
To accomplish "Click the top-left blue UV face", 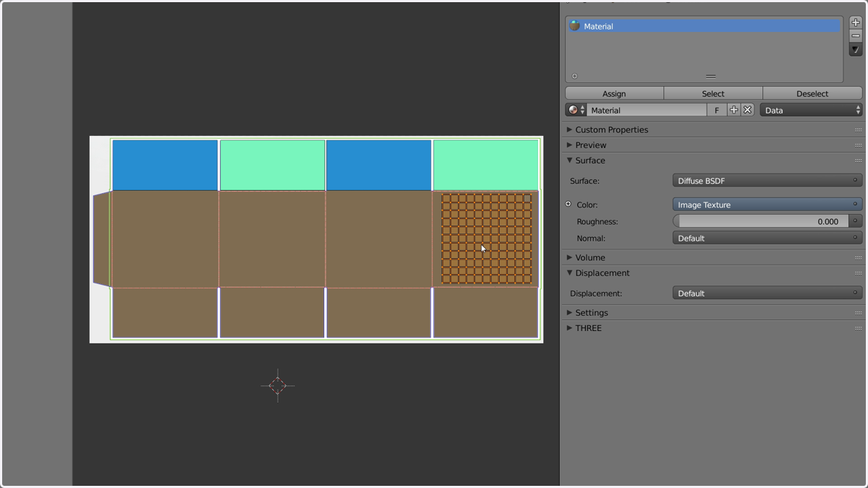I will coord(165,166).
